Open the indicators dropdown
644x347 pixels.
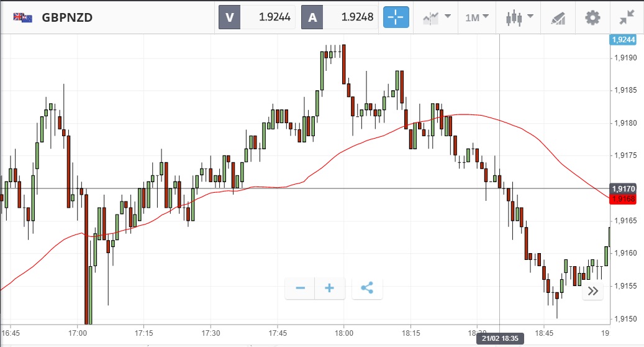(437, 17)
